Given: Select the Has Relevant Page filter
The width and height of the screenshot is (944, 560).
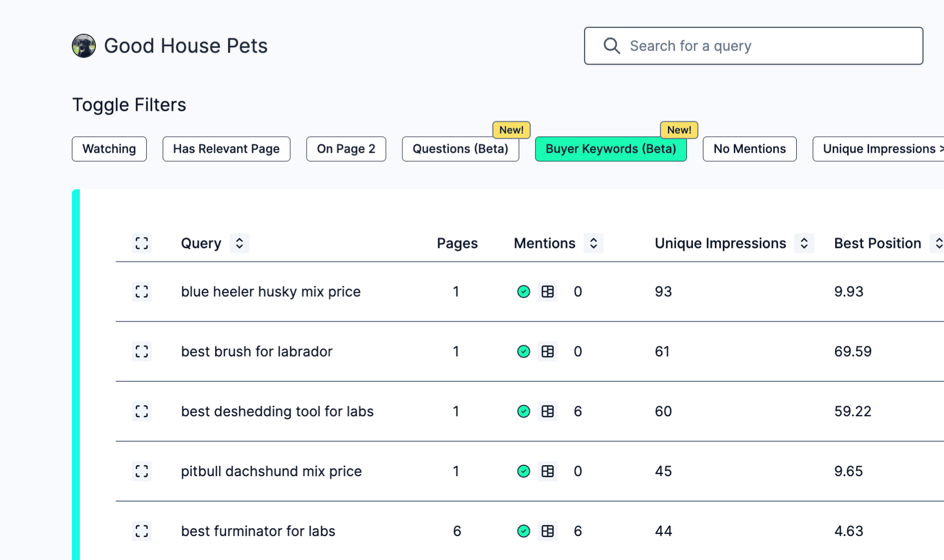Looking at the screenshot, I should coord(226,149).
